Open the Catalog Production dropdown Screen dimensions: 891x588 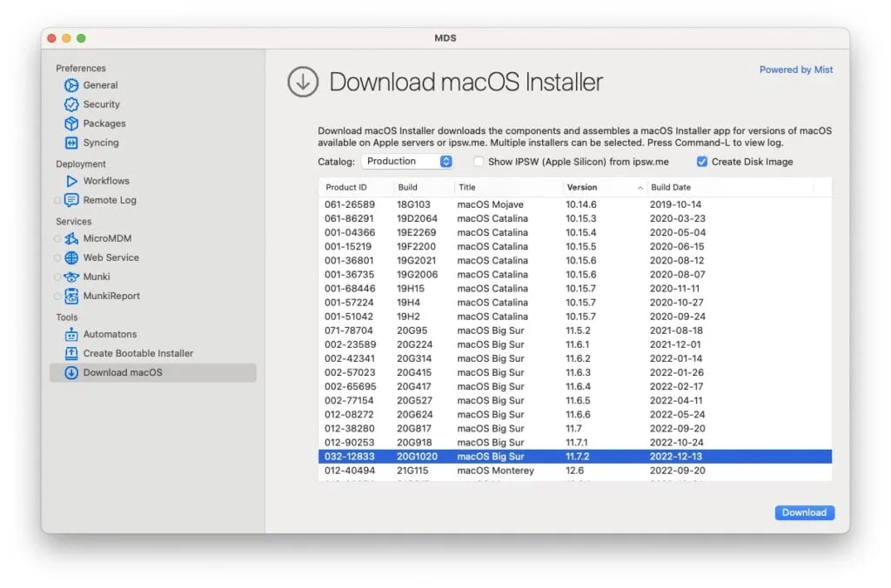[407, 161]
